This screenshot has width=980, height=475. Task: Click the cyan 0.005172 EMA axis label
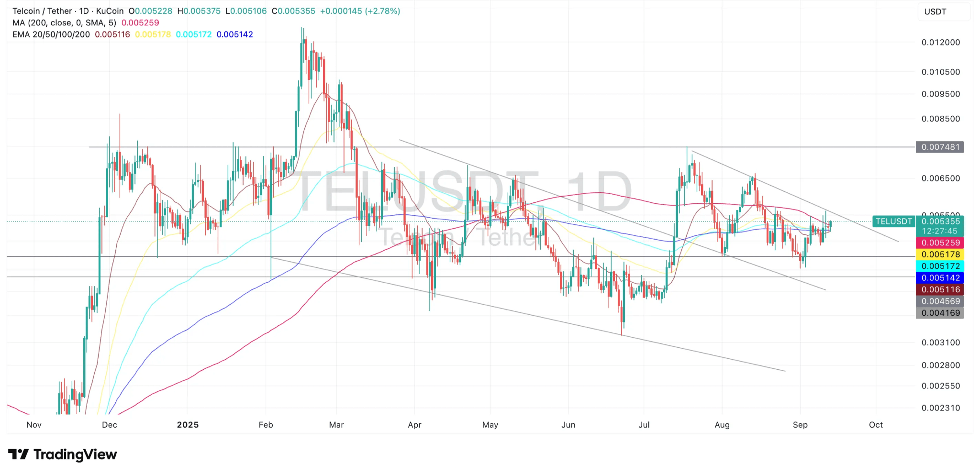[x=940, y=266]
